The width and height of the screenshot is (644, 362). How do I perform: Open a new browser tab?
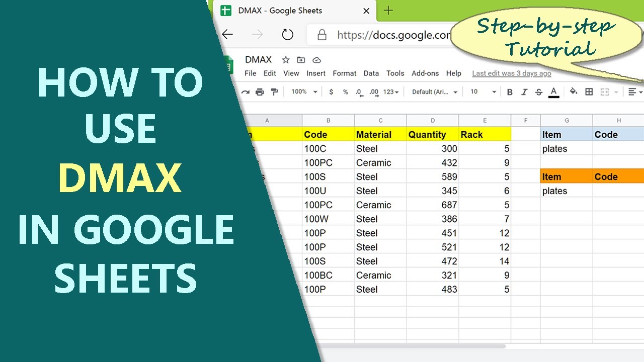388,11
